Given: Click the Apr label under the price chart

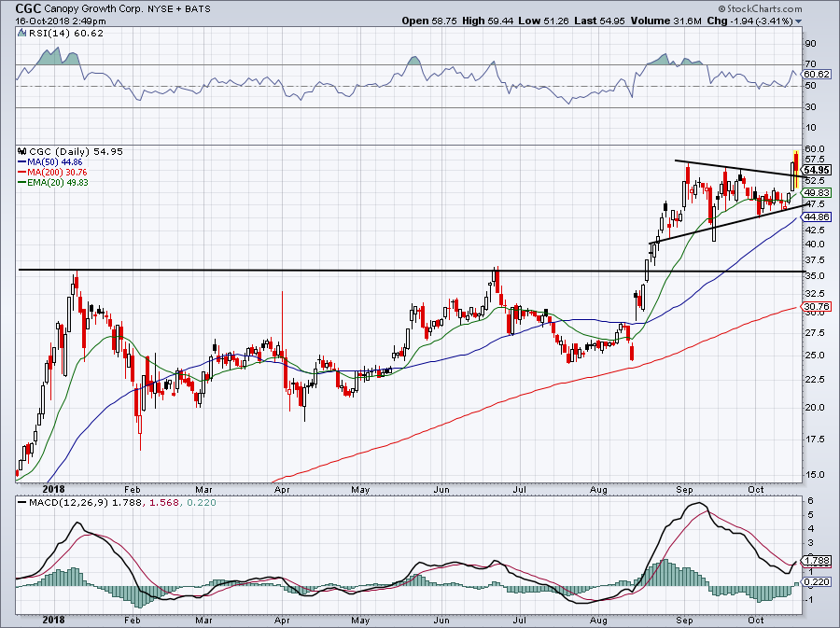Looking at the screenshot, I should (282, 490).
